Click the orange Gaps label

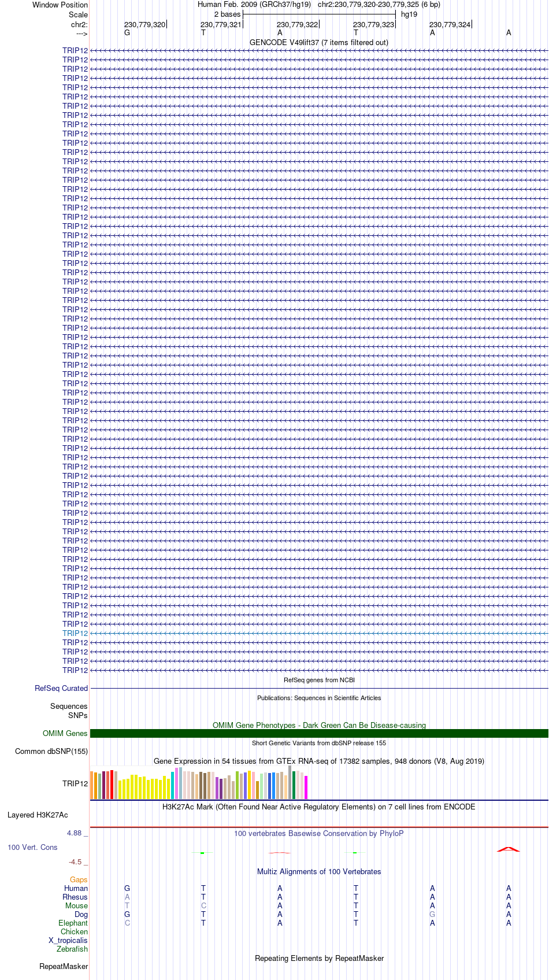pyautogui.click(x=79, y=879)
